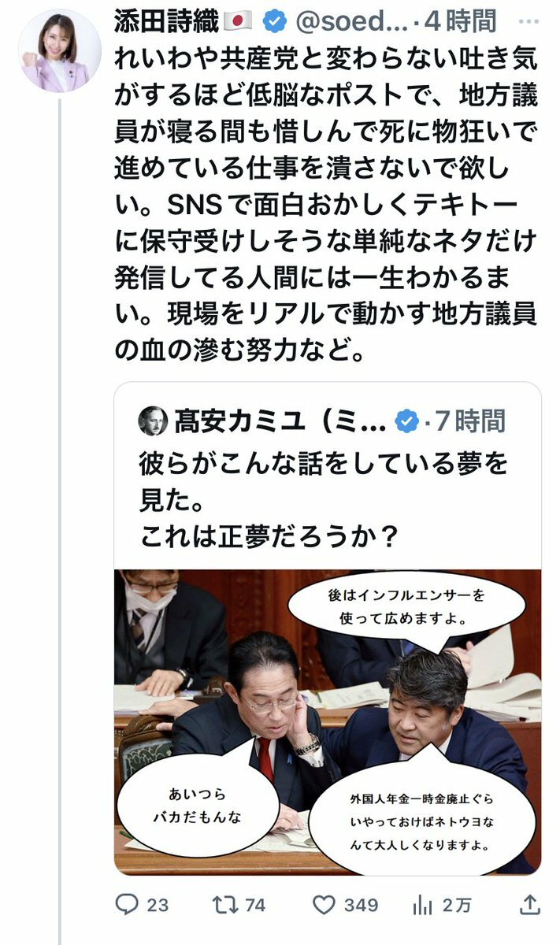View the quoted parliament image

328,721
